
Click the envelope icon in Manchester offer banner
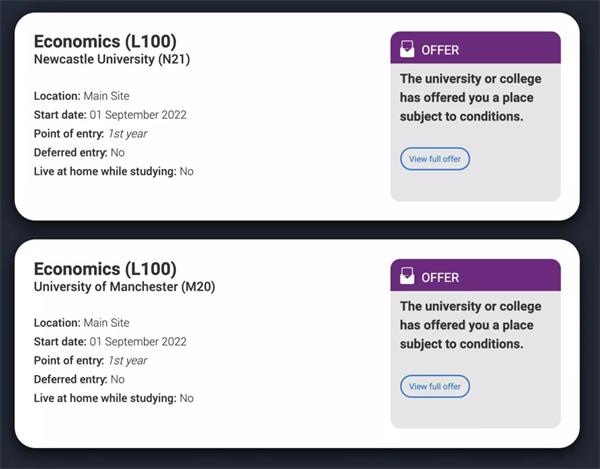click(x=407, y=276)
